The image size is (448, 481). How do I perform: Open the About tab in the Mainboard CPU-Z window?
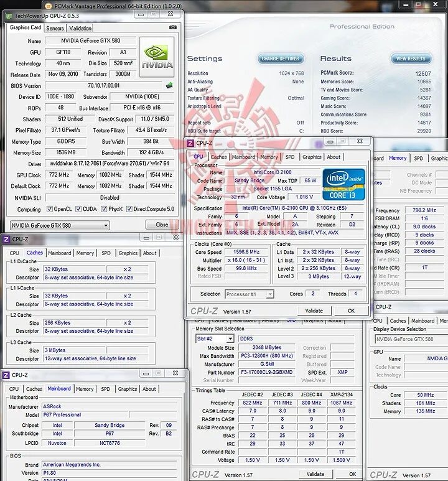pos(149,389)
